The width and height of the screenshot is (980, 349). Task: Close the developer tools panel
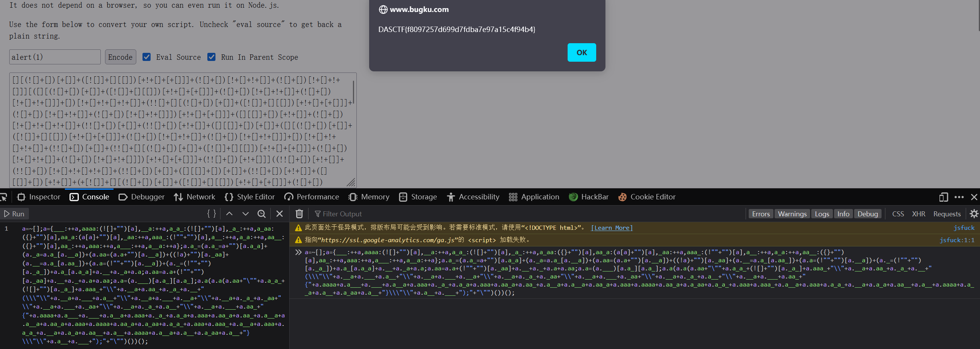[974, 197]
